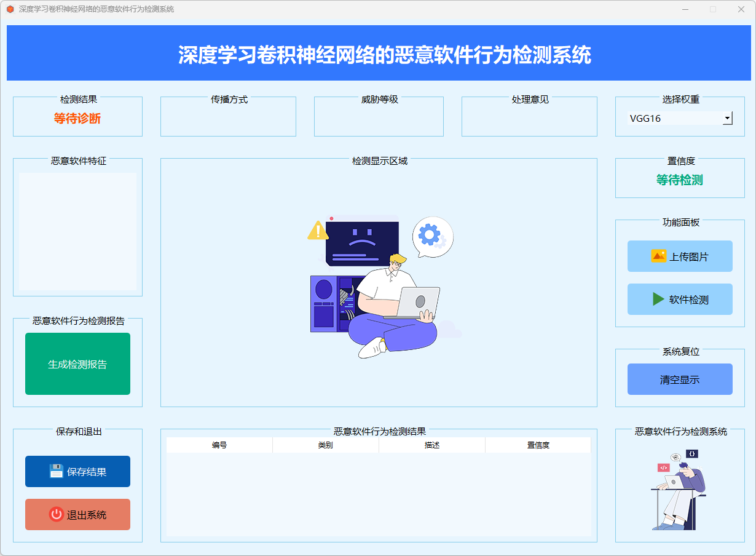The width and height of the screenshot is (756, 556).
Task: Click the dropdown arrow beside VGG16
Action: click(727, 118)
